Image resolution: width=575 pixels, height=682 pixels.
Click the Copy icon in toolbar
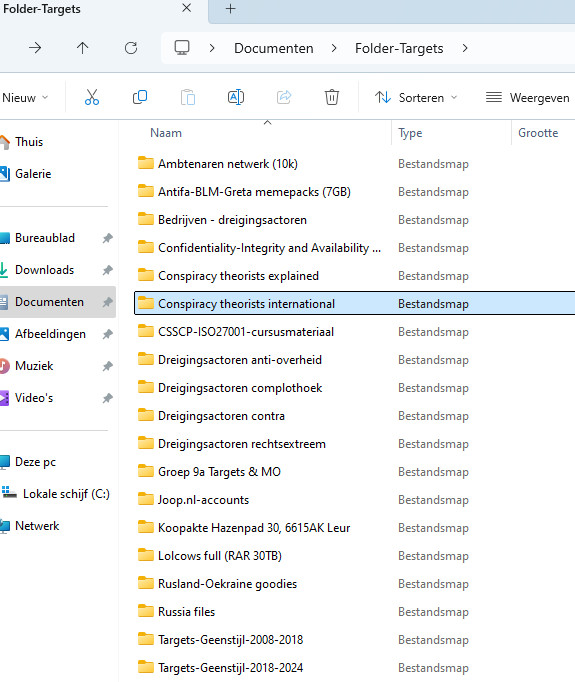140,97
